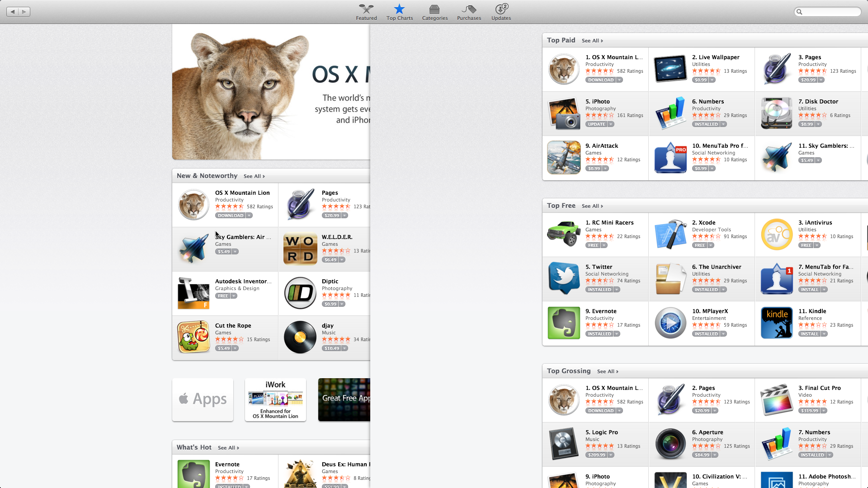Open the Updates tab
Image resolution: width=868 pixels, height=488 pixels.
click(501, 12)
